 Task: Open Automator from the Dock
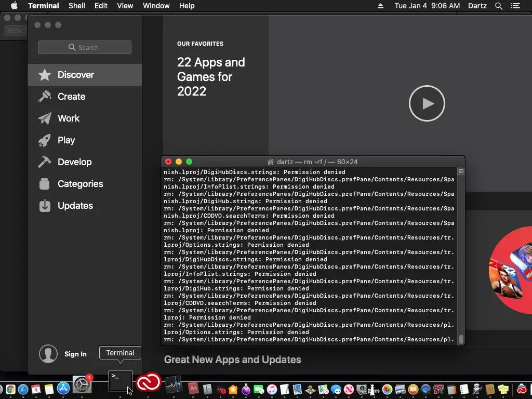(477, 389)
